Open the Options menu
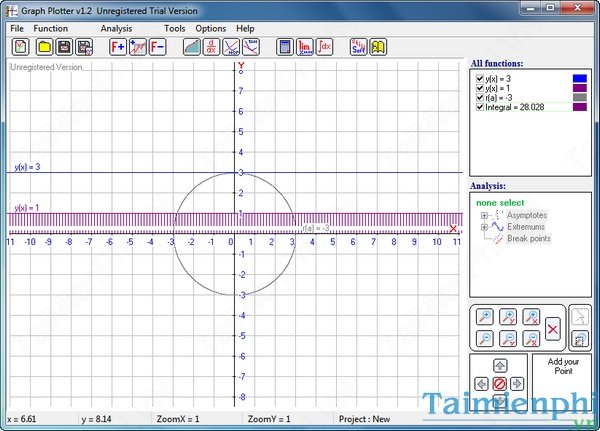This screenshot has width=600, height=431. [x=210, y=28]
